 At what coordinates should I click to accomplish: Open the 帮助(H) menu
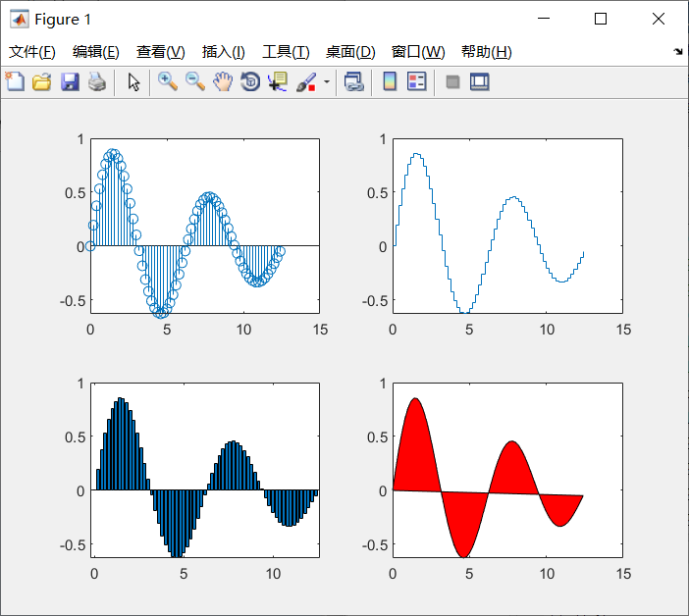[487, 52]
